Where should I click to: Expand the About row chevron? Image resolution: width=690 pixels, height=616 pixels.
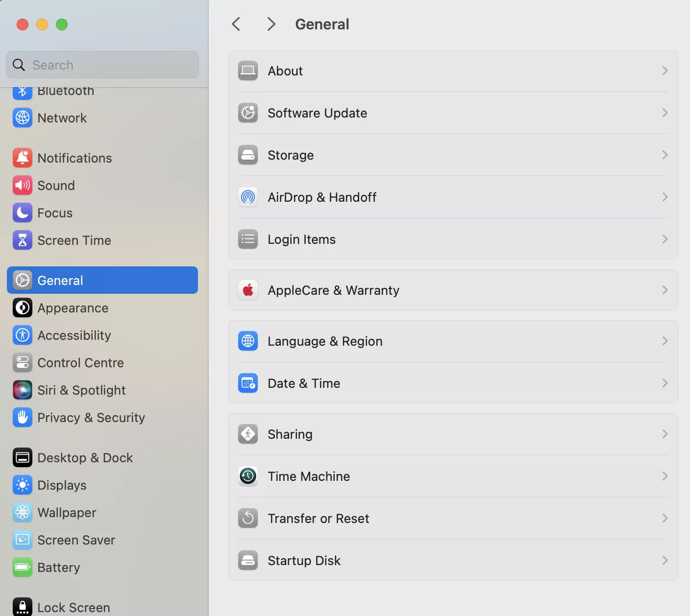pos(665,71)
